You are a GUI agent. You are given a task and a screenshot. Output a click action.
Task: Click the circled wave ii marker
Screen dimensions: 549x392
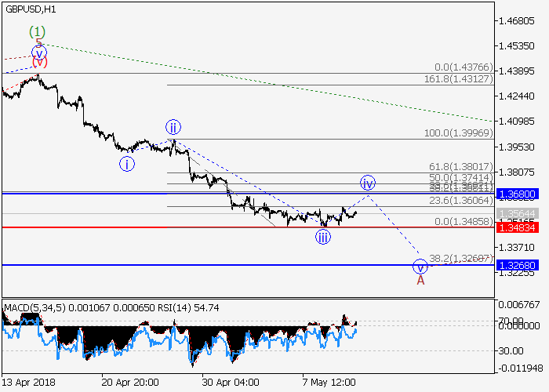[x=173, y=127]
